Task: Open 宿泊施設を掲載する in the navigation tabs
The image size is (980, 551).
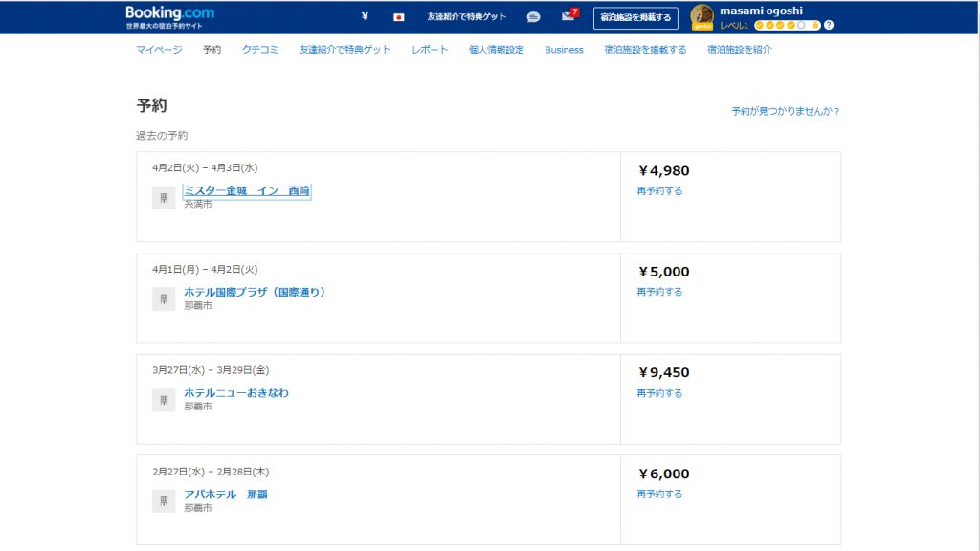Action: 645,50
